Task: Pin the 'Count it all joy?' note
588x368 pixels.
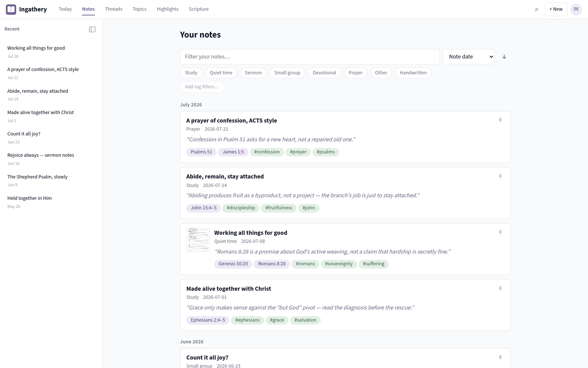Action: tap(500, 358)
